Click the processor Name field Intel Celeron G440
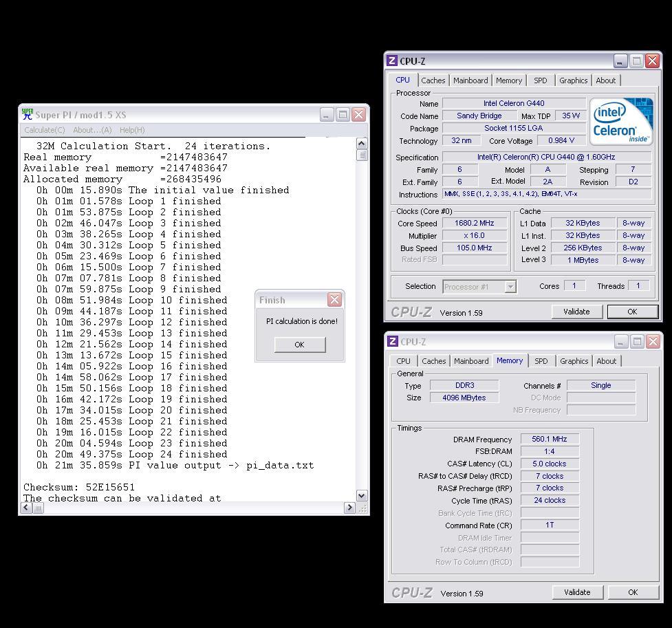 click(x=514, y=103)
